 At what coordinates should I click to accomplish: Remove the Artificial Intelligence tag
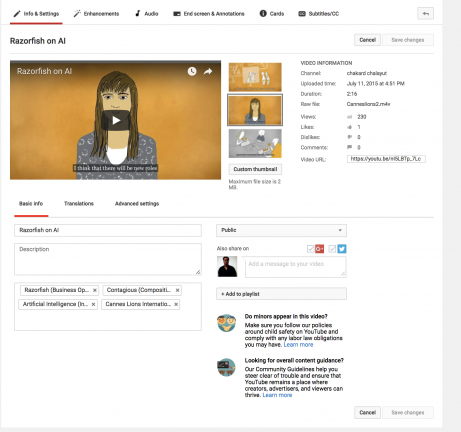click(93, 304)
